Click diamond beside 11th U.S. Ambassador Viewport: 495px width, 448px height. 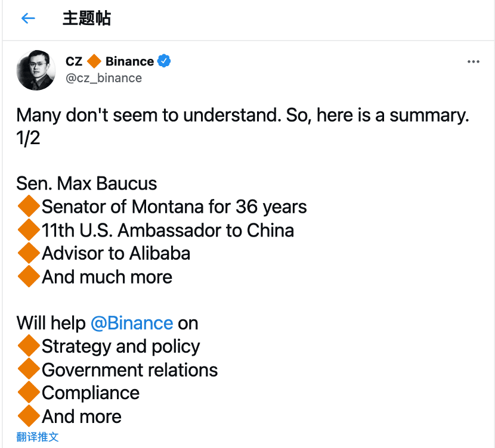(29, 230)
